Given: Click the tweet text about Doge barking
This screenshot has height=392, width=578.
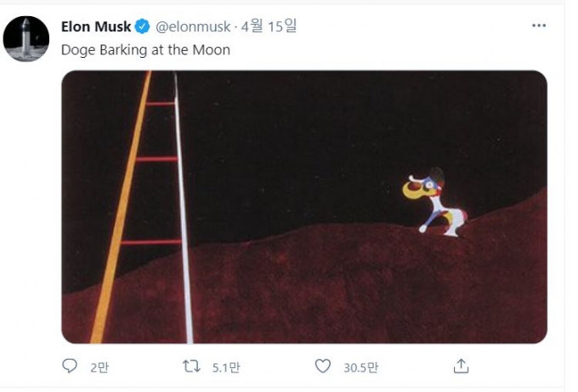Looking at the screenshot, I should (x=145, y=49).
